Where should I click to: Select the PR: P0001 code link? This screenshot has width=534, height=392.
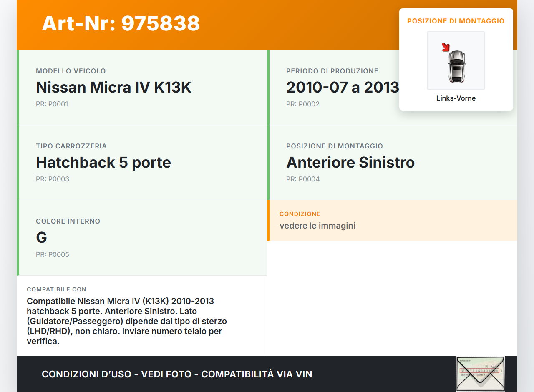(52, 104)
